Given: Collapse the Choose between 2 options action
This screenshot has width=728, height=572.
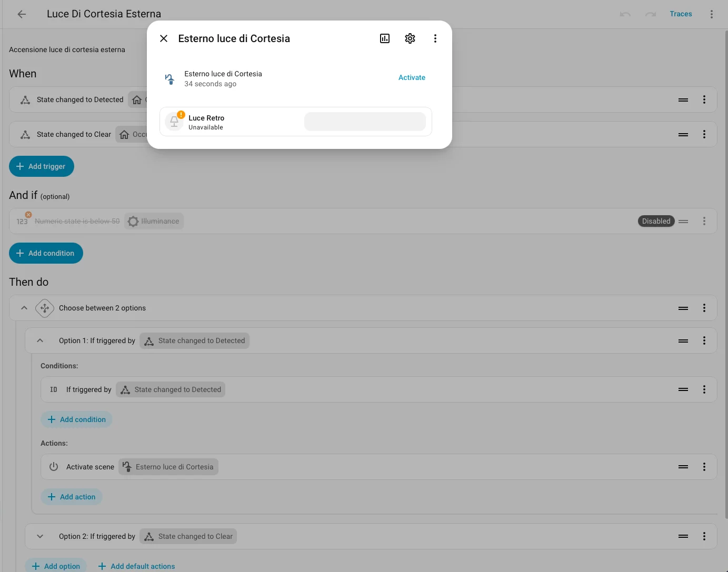Looking at the screenshot, I should click(x=24, y=308).
